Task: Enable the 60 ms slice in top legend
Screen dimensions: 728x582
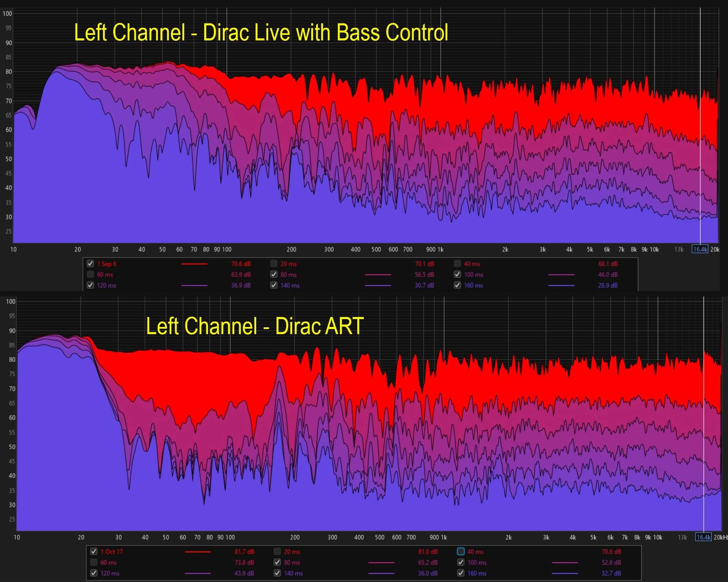Action: pyautogui.click(x=90, y=274)
